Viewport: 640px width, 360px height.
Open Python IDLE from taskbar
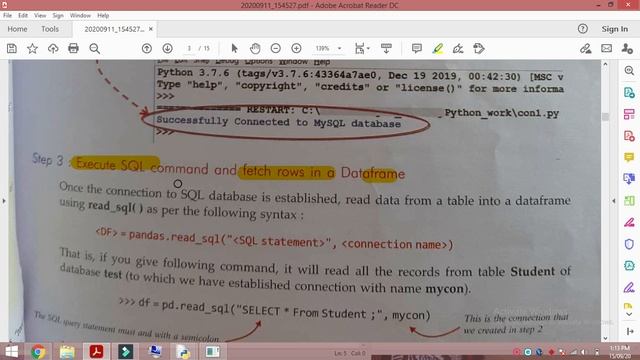pos(183,351)
